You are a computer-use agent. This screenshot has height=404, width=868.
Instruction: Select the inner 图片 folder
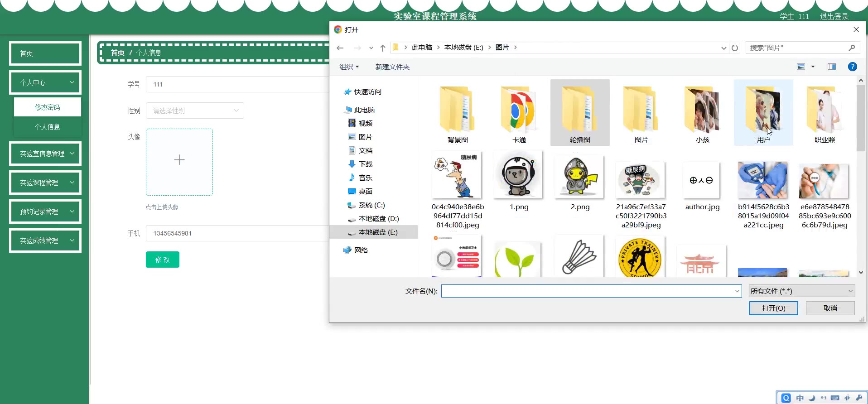(641, 114)
